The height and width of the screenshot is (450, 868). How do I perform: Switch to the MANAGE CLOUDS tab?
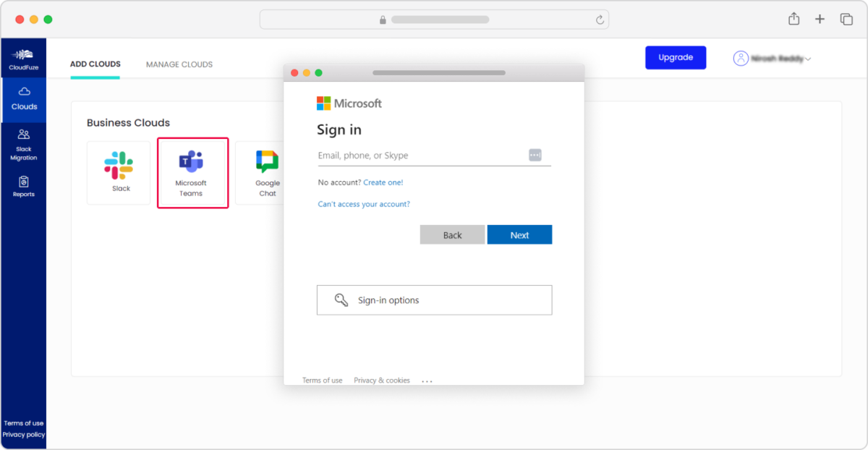[x=179, y=64]
